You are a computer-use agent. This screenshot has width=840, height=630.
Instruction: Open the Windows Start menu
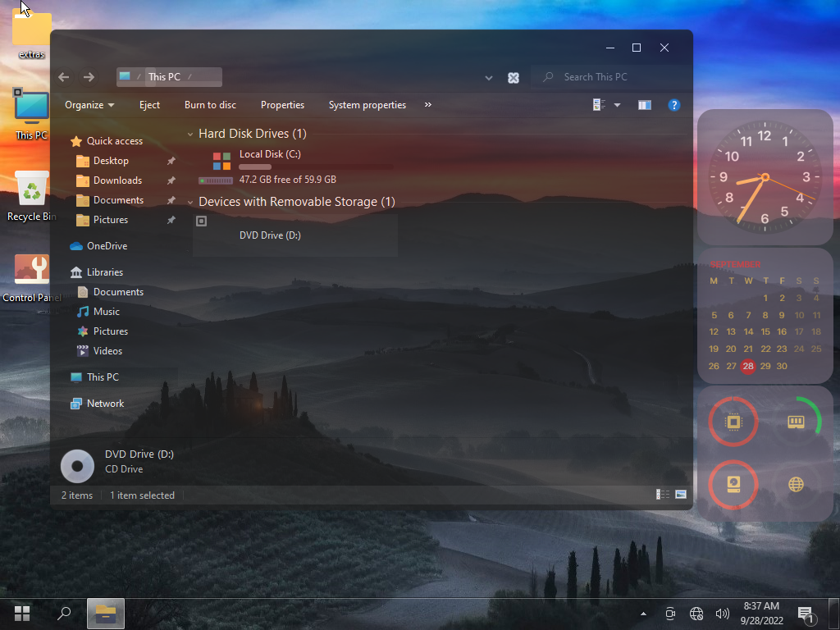(22, 614)
